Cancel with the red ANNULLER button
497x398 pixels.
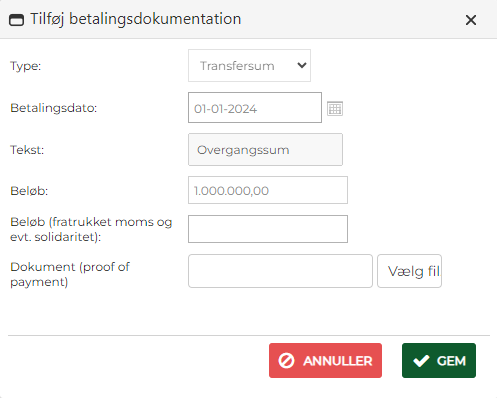(325, 361)
